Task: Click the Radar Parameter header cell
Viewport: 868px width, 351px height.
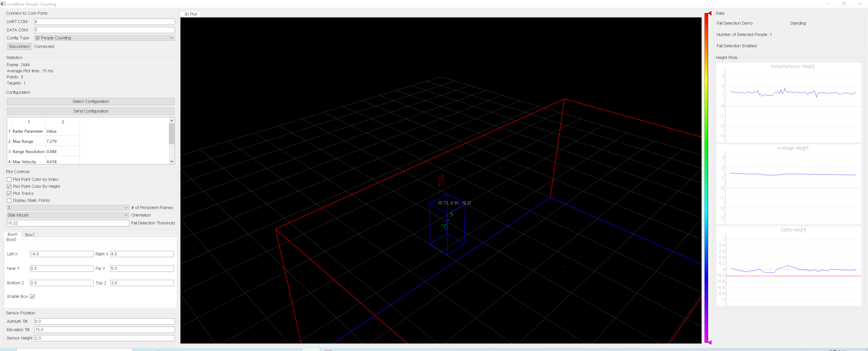Action: pyautogui.click(x=29, y=131)
